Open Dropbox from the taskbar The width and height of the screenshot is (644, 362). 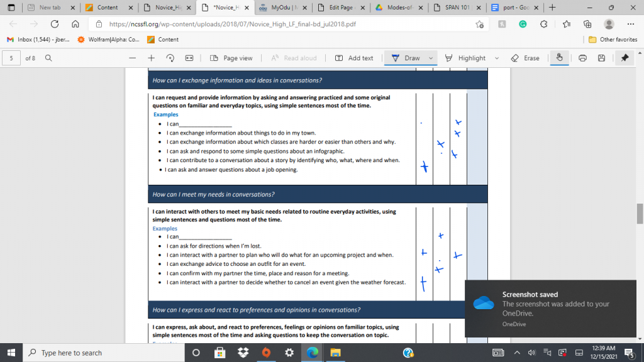[243, 353]
